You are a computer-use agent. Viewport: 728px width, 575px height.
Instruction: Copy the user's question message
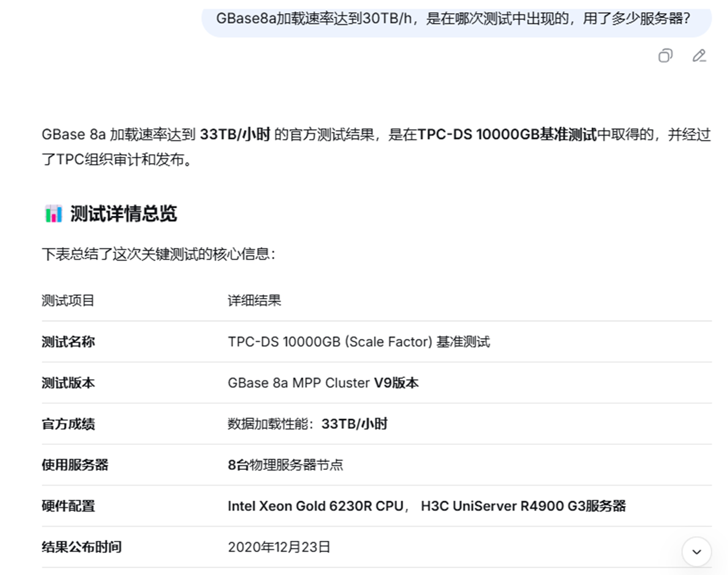(665, 55)
